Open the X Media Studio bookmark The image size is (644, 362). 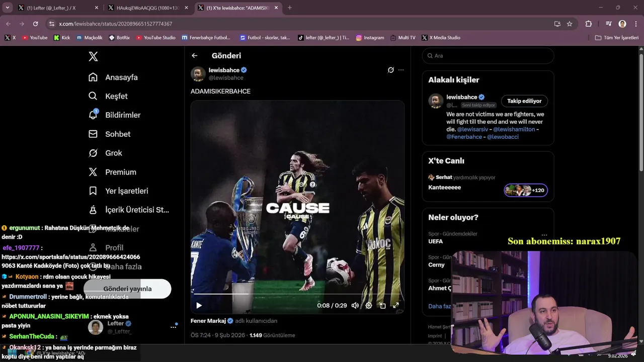pos(441,38)
